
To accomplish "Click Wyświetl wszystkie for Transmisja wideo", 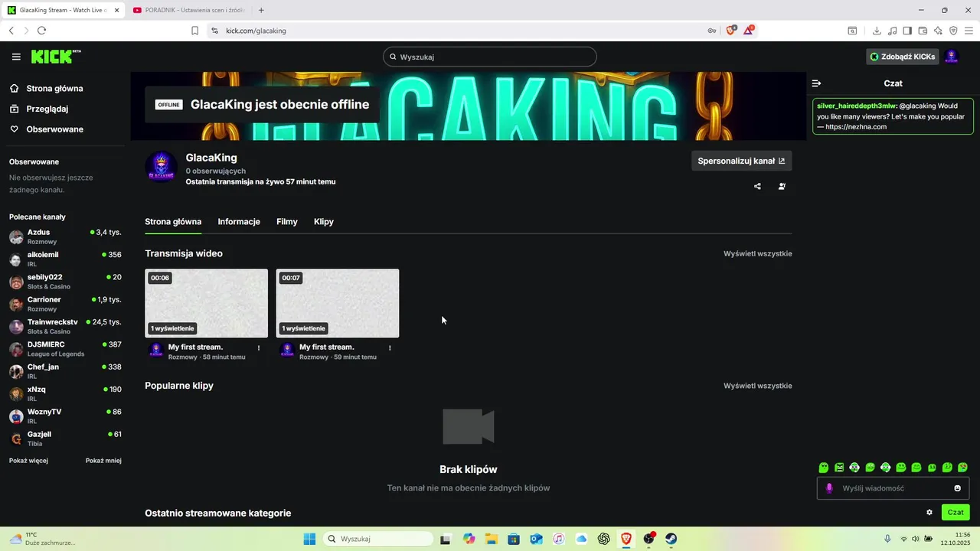I will [x=758, y=253].
